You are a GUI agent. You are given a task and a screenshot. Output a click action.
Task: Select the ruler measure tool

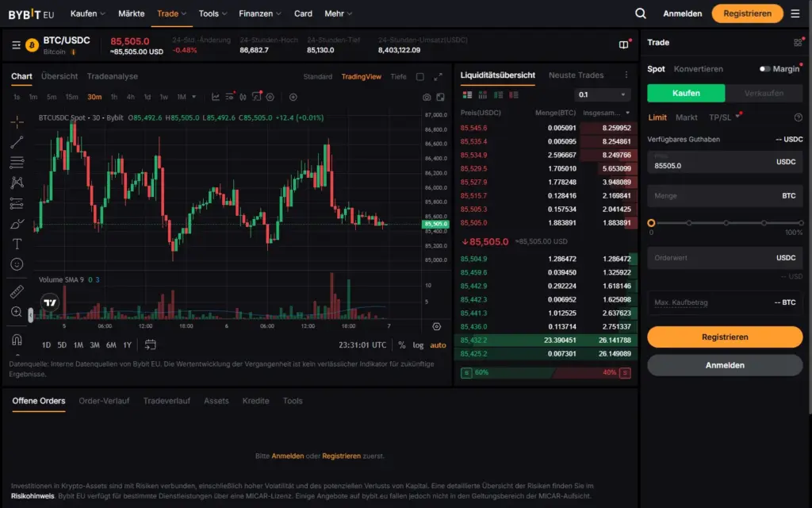click(17, 292)
